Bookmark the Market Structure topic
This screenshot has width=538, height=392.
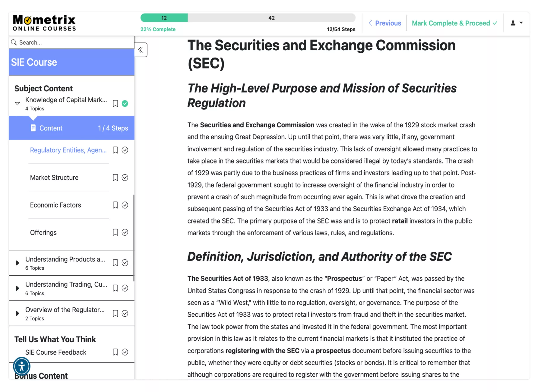click(115, 178)
